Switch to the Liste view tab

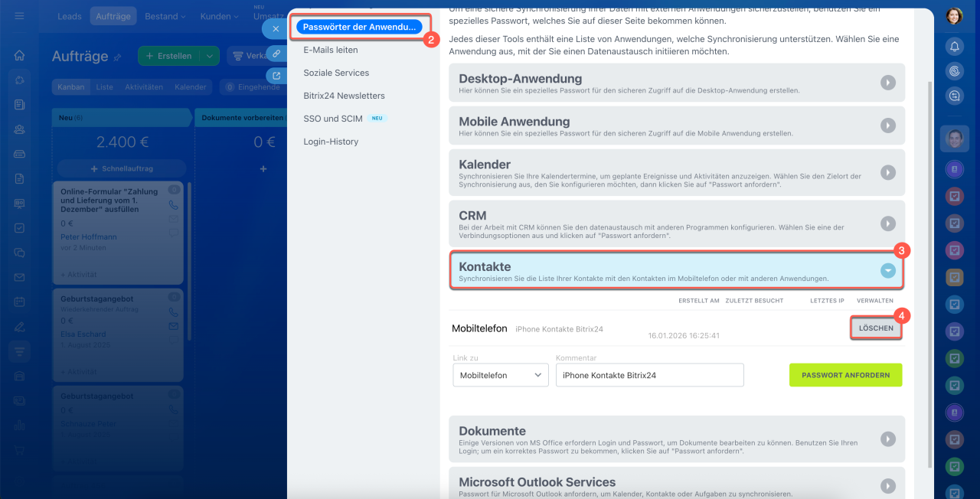coord(105,87)
